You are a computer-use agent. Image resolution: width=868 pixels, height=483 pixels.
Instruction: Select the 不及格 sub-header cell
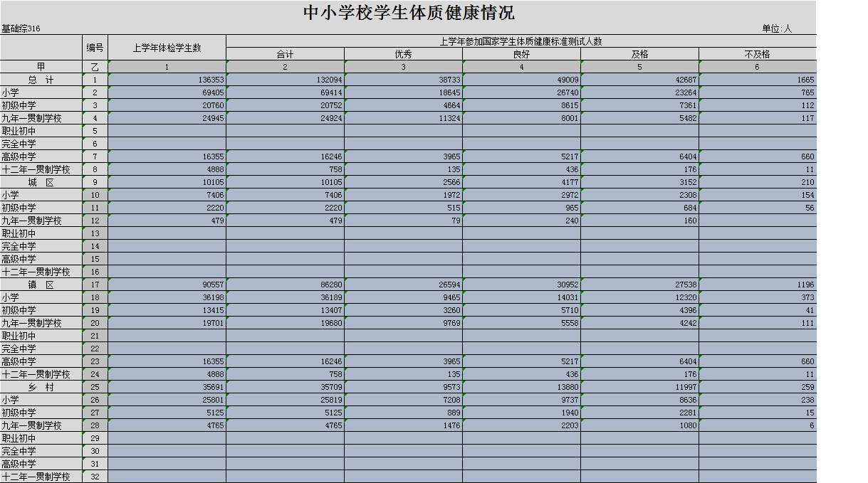point(758,54)
